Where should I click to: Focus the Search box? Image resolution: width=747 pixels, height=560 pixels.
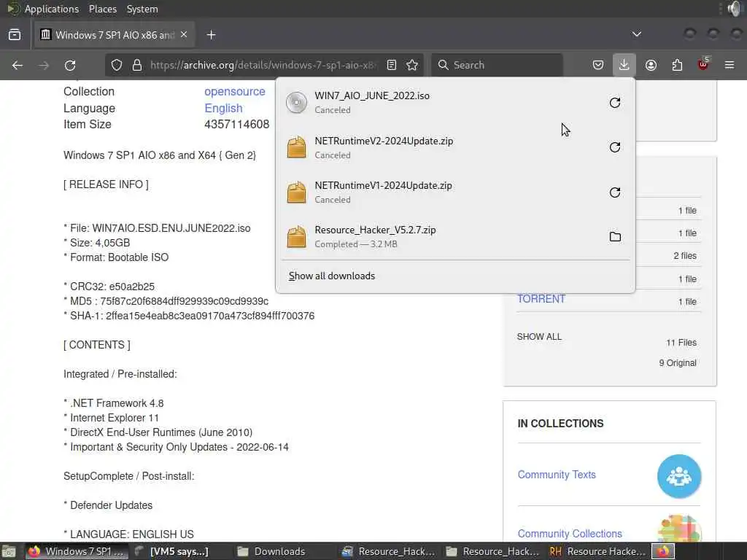(x=497, y=65)
